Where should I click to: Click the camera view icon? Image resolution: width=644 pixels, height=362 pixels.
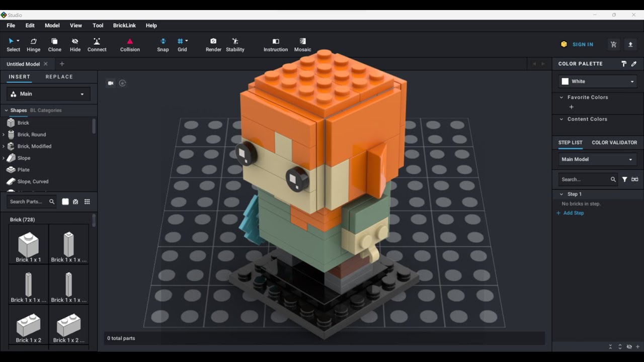point(111,83)
